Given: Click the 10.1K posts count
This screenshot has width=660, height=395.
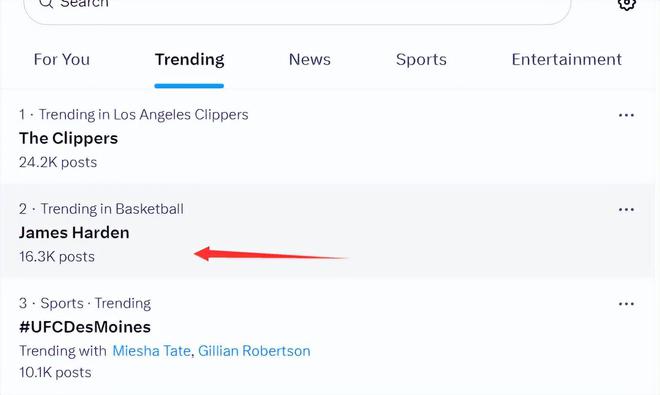Looking at the screenshot, I should click(55, 373).
